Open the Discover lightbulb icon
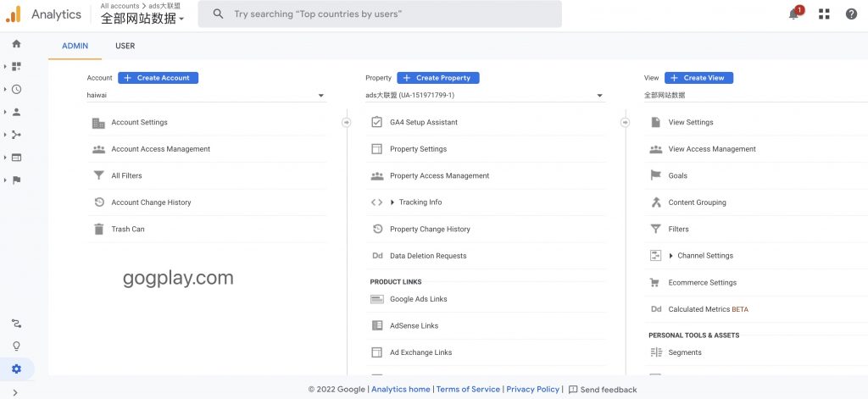 click(x=16, y=346)
